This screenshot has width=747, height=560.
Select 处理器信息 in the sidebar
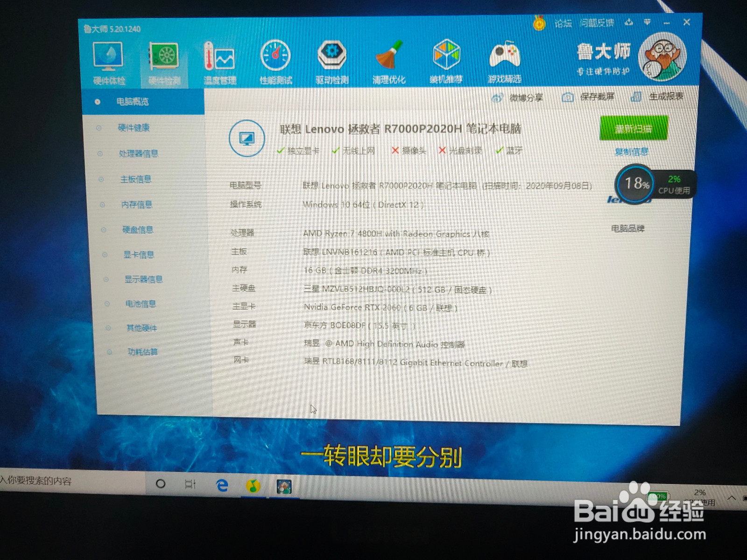tap(138, 153)
